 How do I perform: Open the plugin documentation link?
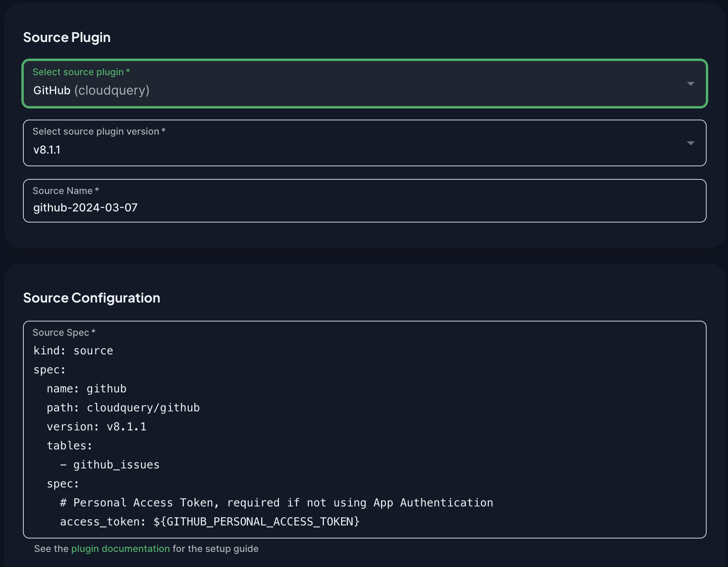pos(120,549)
